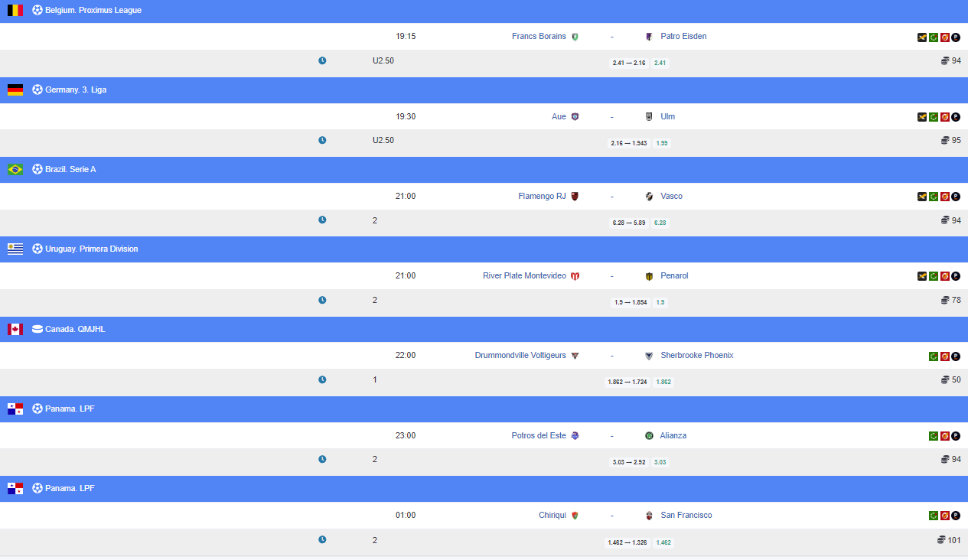Viewport: 968px width, 560px height.
Task: Click the 01:00 kickoff time
Action: click(406, 516)
